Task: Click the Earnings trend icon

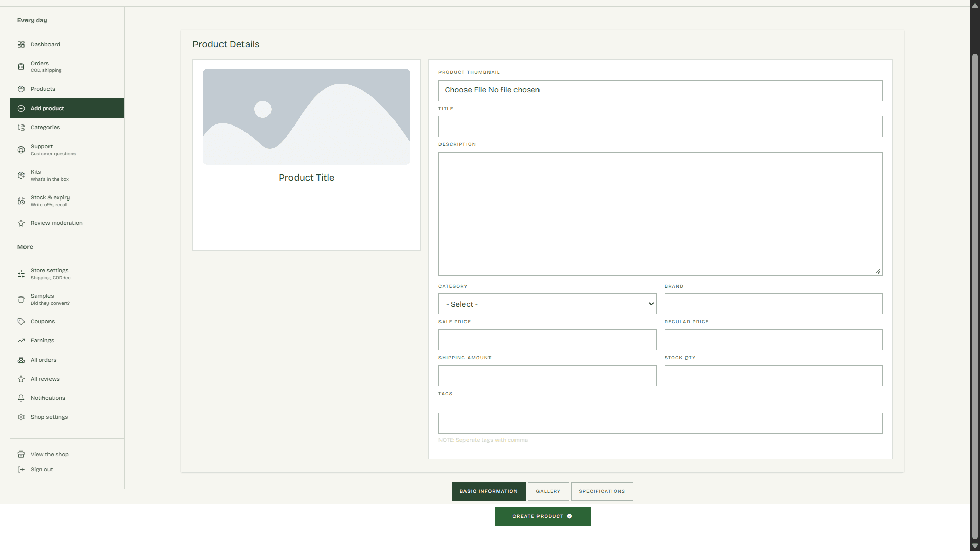Action: click(x=21, y=341)
